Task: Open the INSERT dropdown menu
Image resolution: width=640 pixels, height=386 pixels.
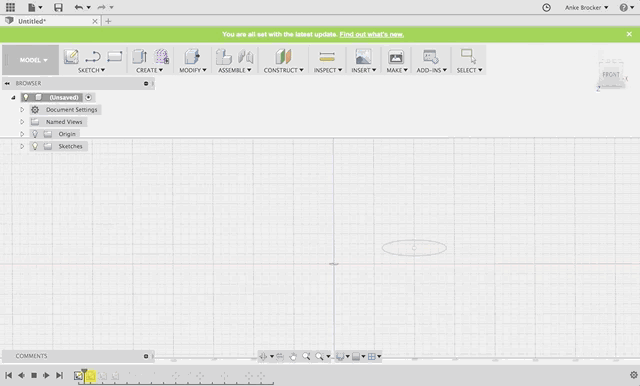Action: click(x=364, y=70)
